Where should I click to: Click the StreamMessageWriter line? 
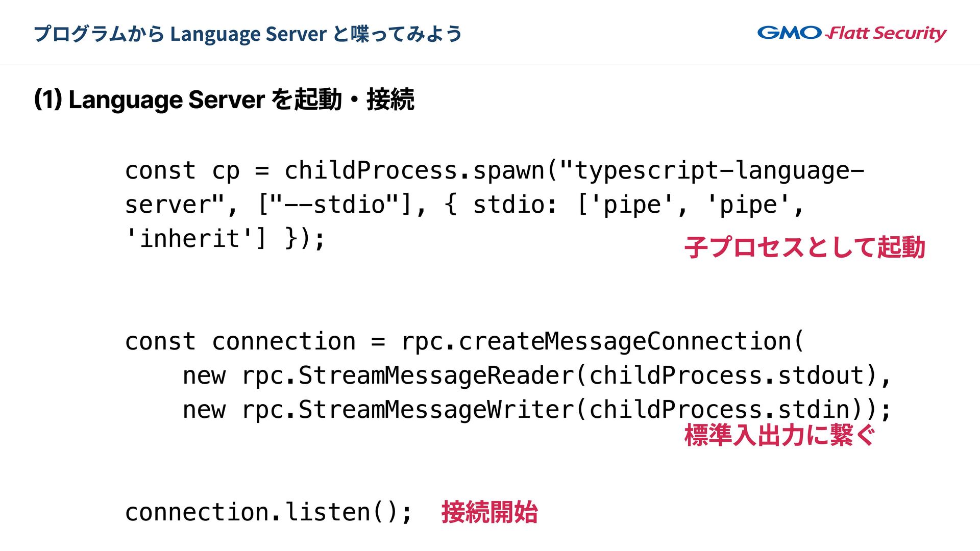pos(436,410)
